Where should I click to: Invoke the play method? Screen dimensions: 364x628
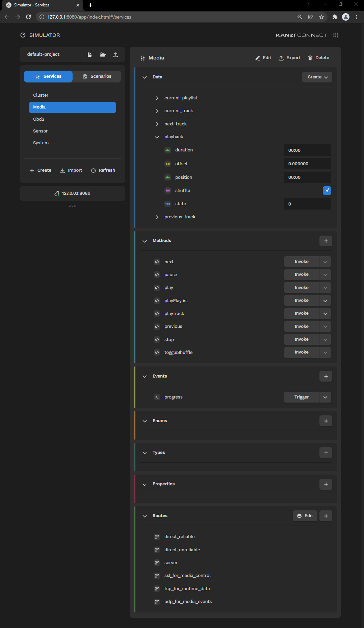(302, 288)
